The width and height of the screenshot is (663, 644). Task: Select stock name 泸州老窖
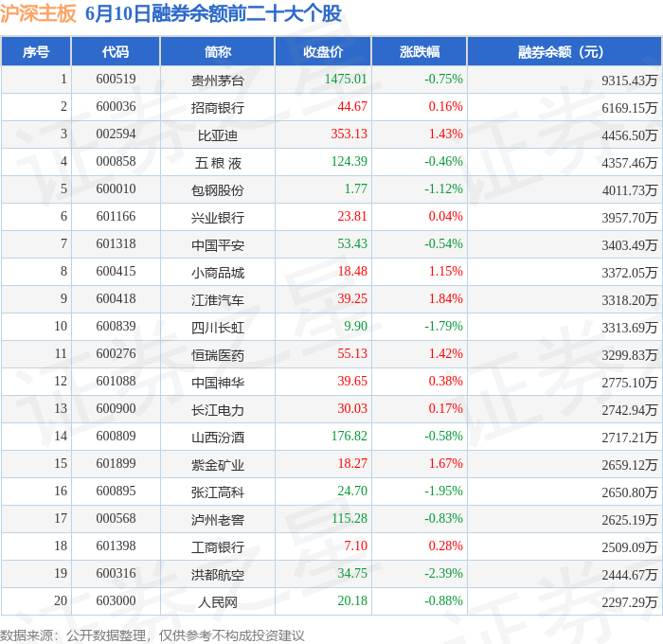pyautogui.click(x=218, y=520)
